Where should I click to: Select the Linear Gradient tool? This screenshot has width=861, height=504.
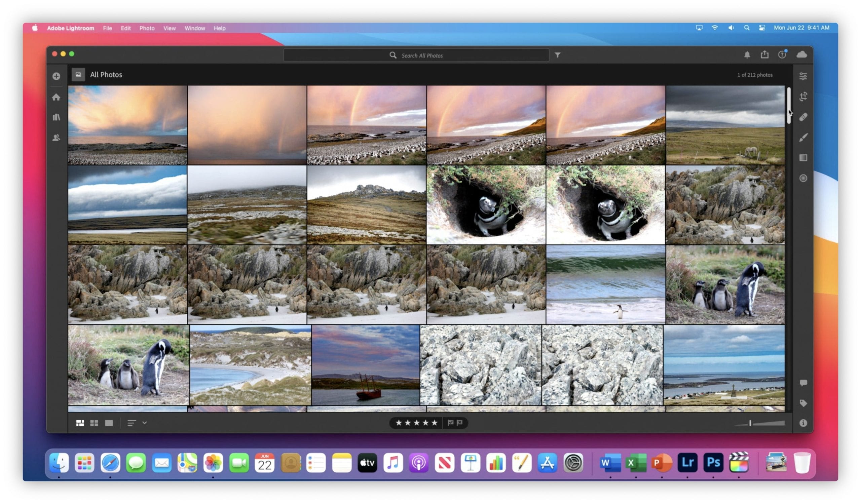803,158
